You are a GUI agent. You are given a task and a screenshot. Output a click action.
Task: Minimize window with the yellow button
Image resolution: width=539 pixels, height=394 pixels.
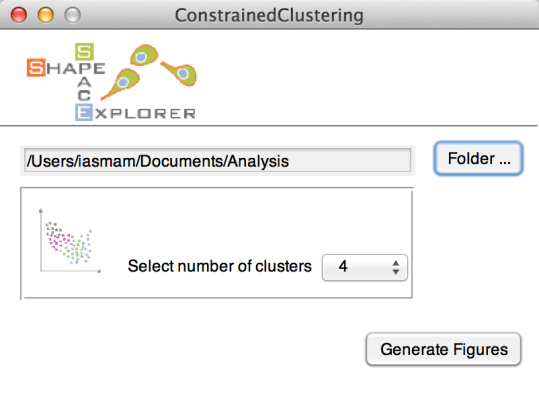pos(46,15)
